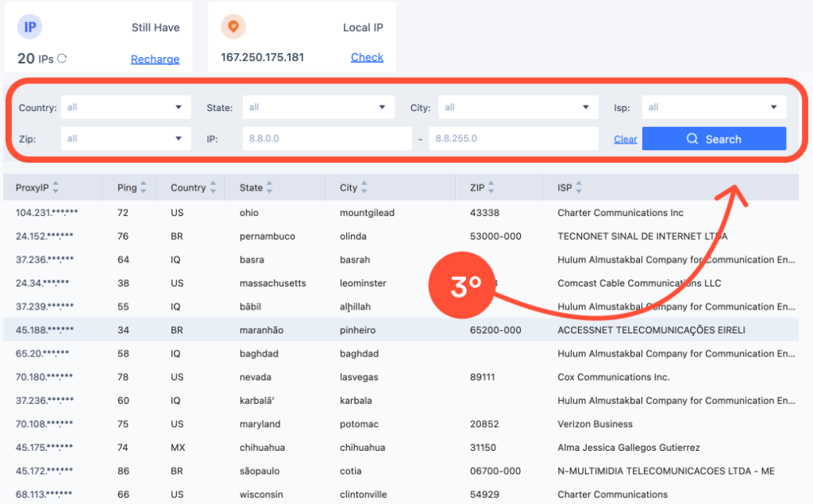Expand the Zip filter dropdown
Viewport: 813px width, 504px height.
[125, 139]
